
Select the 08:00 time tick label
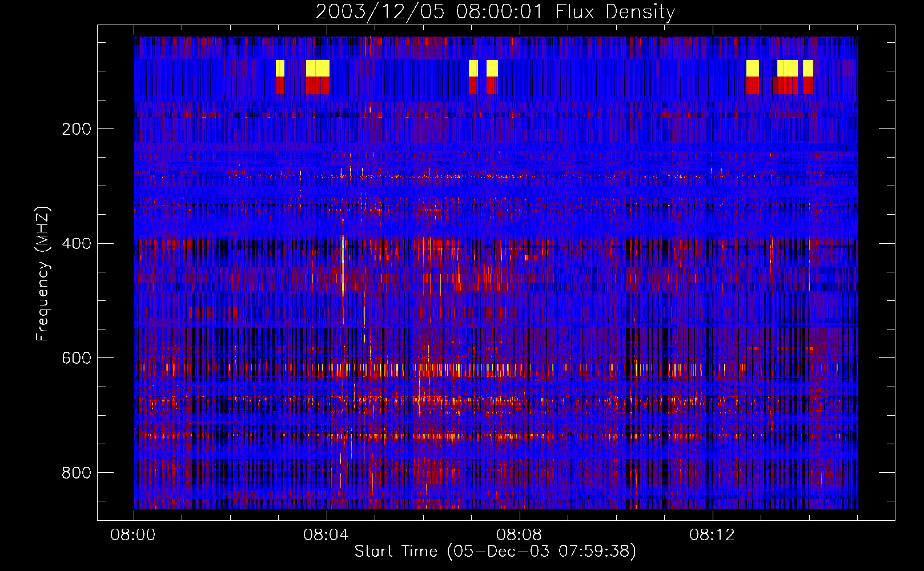pyautogui.click(x=133, y=535)
